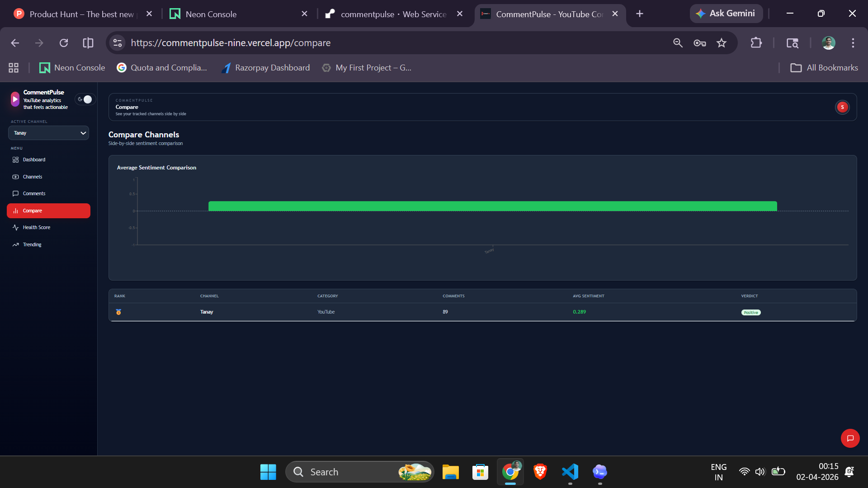Viewport: 868px width, 488px height.
Task: Bookmark page with star icon
Action: pyautogui.click(x=722, y=43)
